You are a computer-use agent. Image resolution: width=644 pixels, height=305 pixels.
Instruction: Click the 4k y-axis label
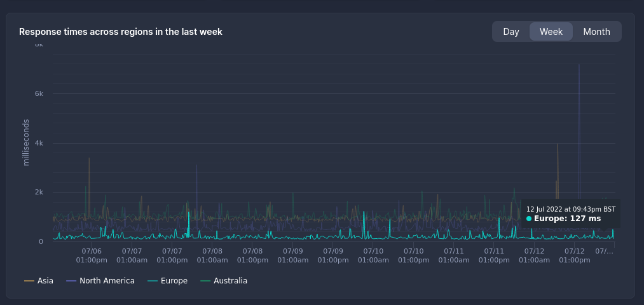(x=39, y=143)
